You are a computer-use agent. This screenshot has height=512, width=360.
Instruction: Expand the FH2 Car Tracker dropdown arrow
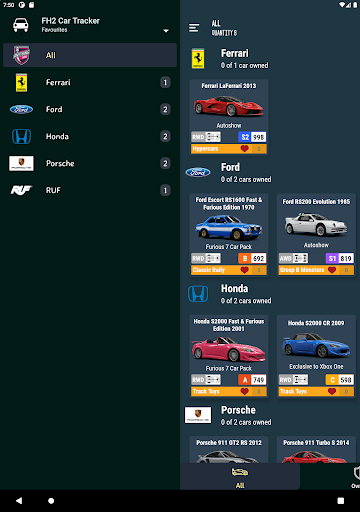point(166,31)
